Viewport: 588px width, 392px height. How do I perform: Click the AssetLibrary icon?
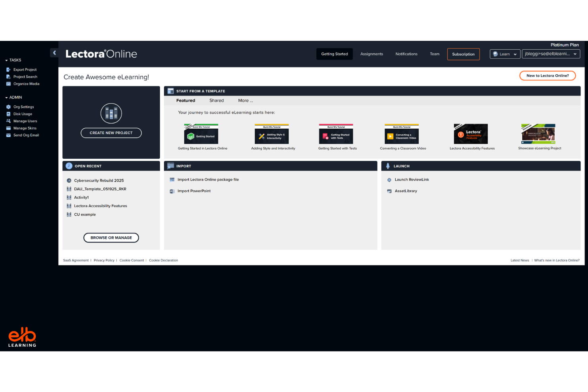(389, 191)
